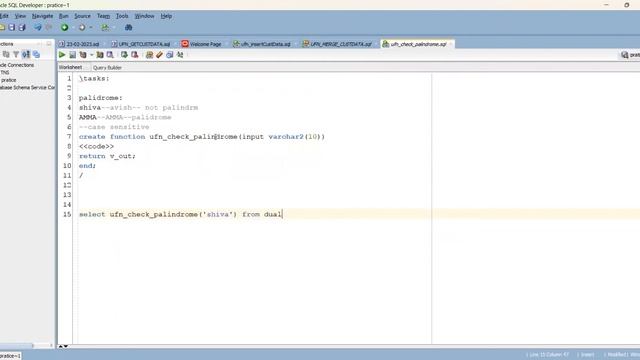Click the Save icon in the main toolbar

12,27
